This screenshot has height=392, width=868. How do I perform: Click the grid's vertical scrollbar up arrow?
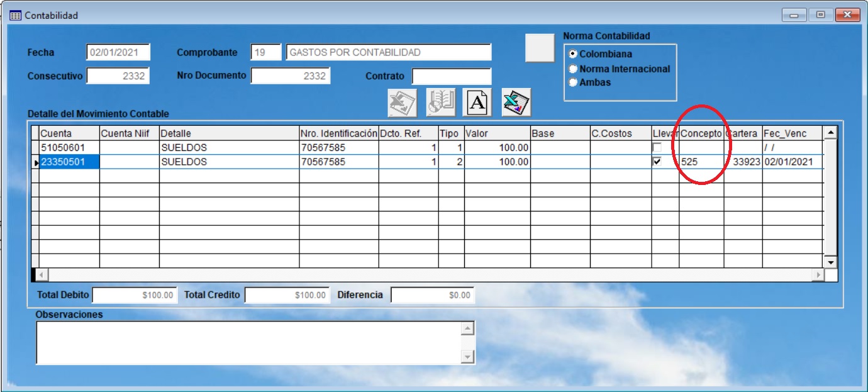click(x=831, y=132)
